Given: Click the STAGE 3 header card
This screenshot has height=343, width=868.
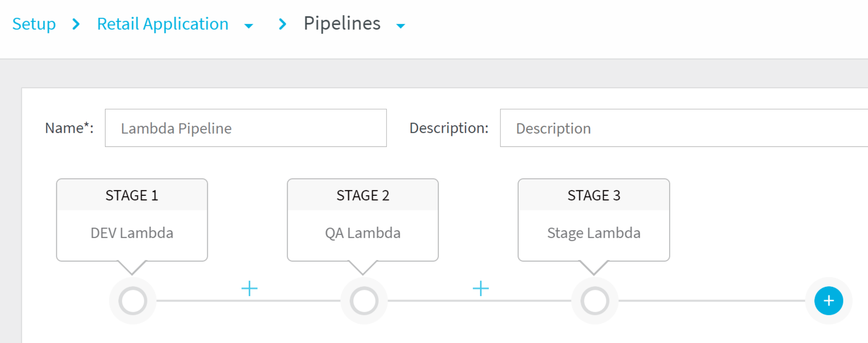Looking at the screenshot, I should point(594,195).
